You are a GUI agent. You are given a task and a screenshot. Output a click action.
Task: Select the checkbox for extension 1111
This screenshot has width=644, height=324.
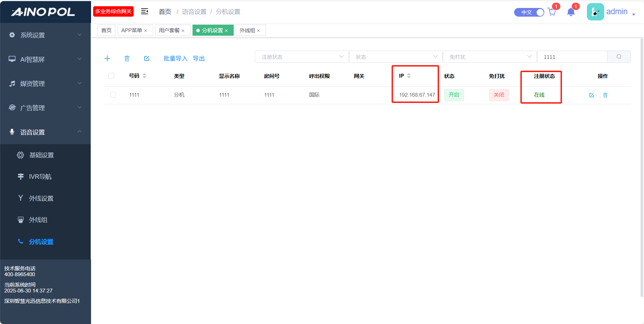coord(113,95)
